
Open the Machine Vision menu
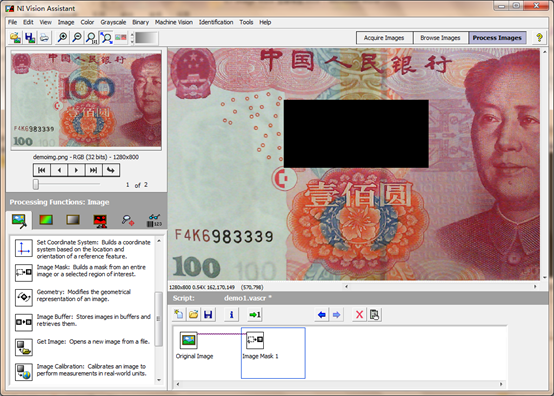174,22
